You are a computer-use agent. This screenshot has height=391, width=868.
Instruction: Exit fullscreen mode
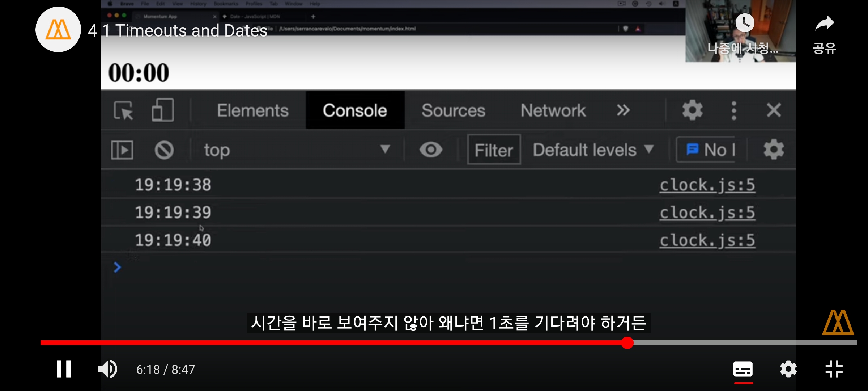pos(834,369)
